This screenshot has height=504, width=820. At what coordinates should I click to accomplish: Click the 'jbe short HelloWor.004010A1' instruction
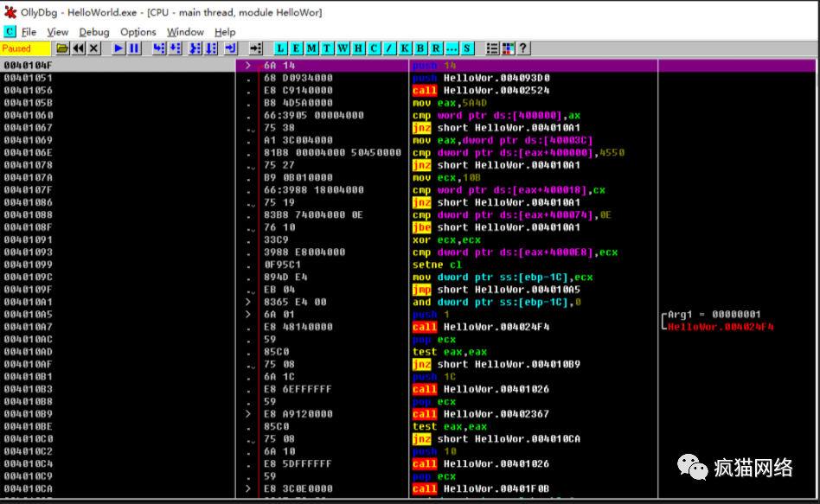pos(496,227)
